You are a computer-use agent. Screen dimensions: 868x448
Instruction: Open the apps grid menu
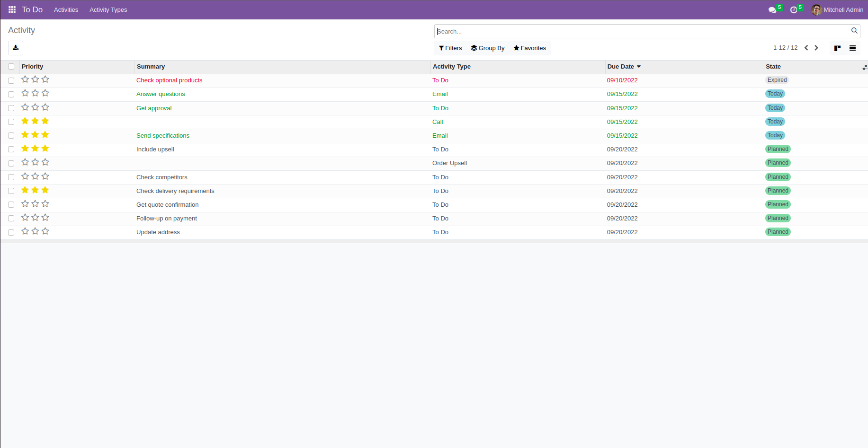click(12, 9)
